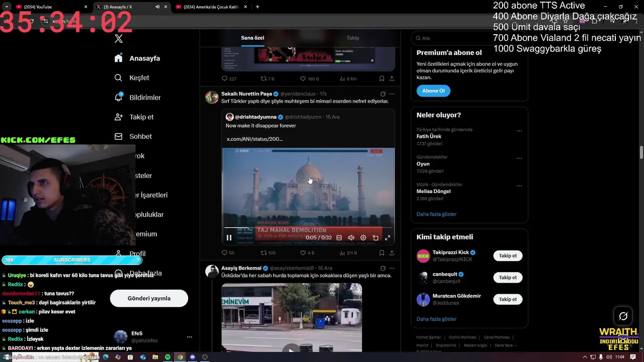Mute the Taj Mahal video volume
The height and width of the screenshot is (362, 644).
[351, 238]
